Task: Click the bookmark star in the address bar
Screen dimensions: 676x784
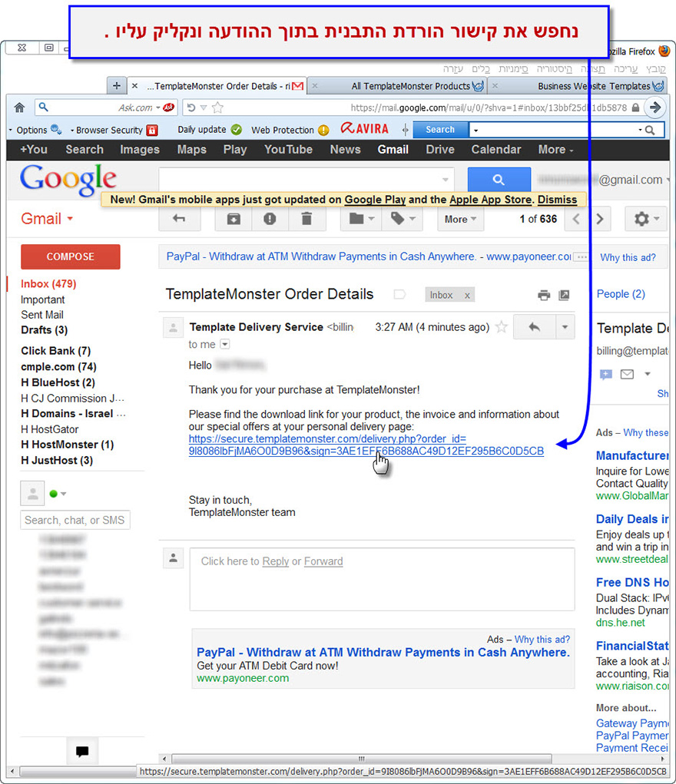Action: pyautogui.click(x=217, y=108)
